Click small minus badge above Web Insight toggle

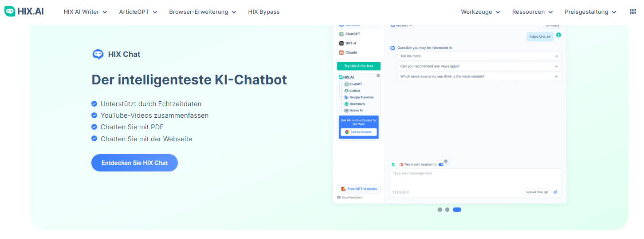point(446,161)
